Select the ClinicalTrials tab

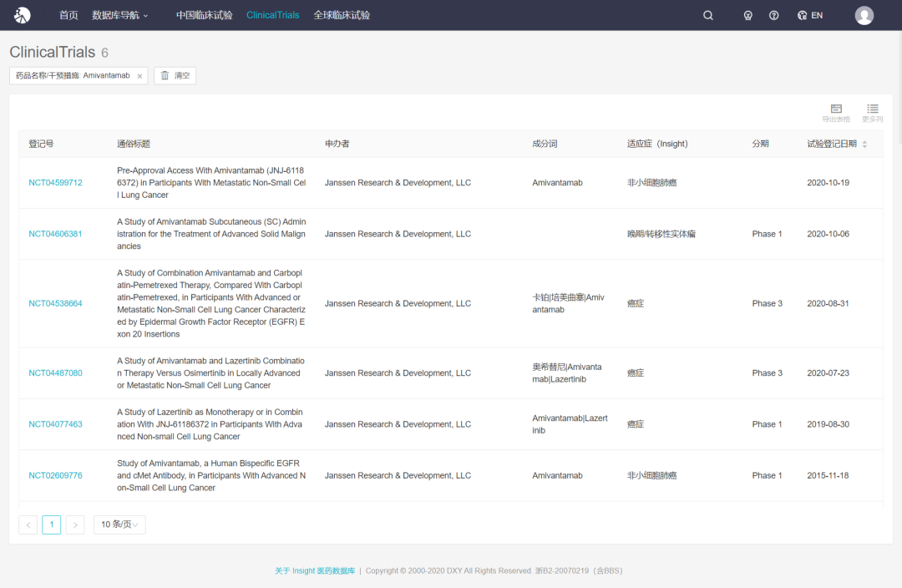point(272,16)
